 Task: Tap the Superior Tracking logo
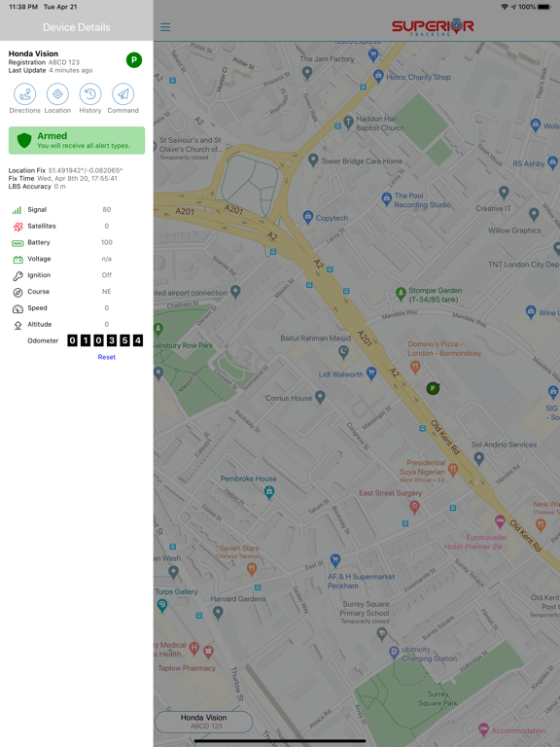click(433, 27)
